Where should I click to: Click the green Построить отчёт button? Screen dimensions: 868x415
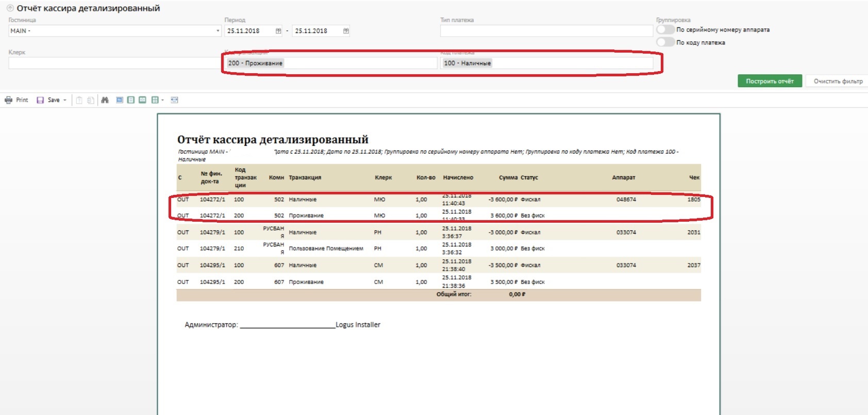click(770, 81)
